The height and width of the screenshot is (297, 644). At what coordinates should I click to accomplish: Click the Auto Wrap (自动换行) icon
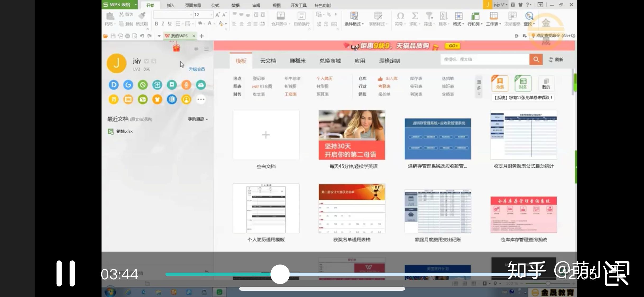(x=301, y=16)
